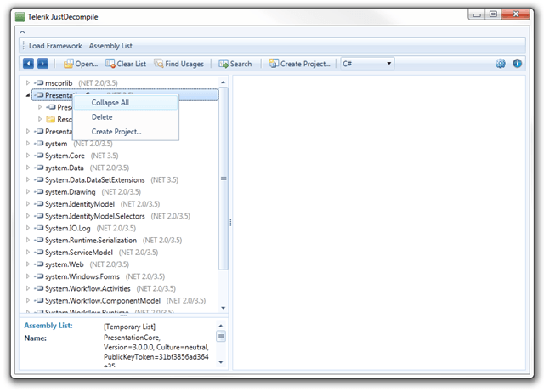Expand the System.Core node
The width and height of the screenshot is (544, 392).
point(28,156)
